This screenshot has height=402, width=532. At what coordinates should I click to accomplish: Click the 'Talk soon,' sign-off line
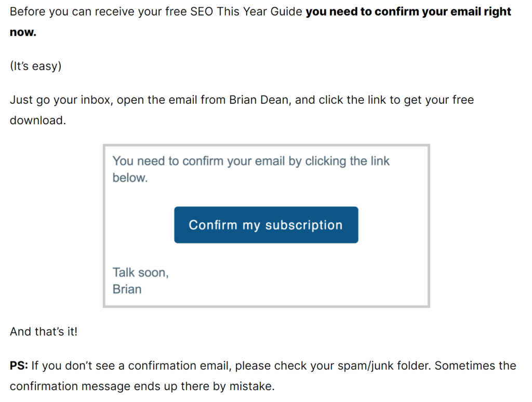tap(140, 272)
